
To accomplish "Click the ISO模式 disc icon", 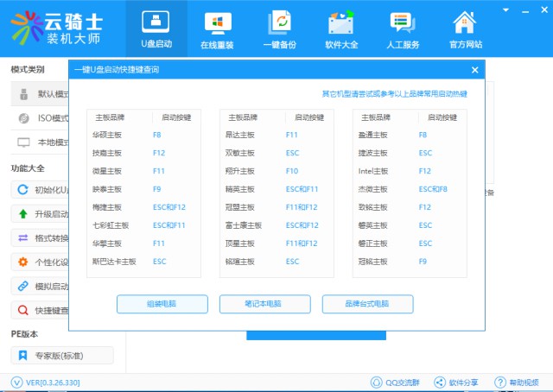I will coord(23,118).
